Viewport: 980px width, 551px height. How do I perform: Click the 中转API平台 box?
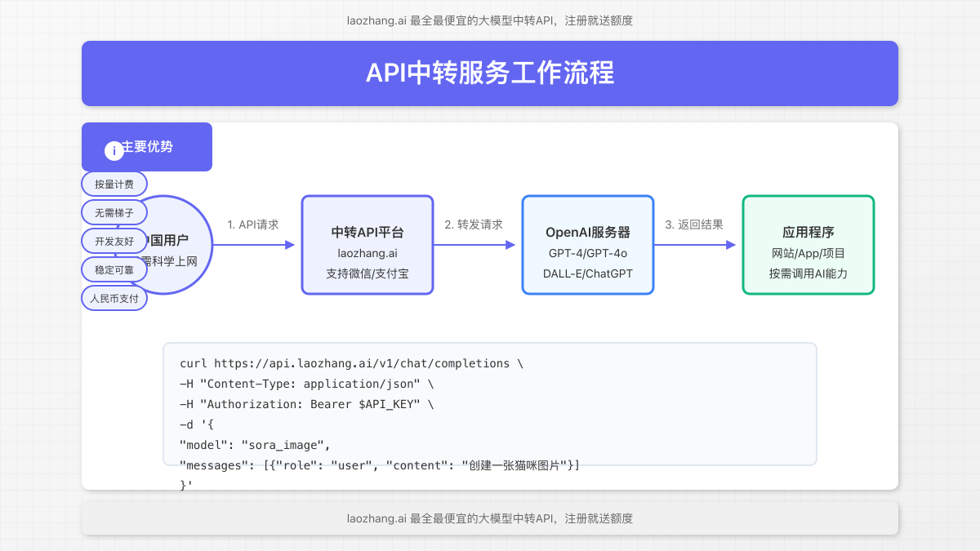[367, 245]
